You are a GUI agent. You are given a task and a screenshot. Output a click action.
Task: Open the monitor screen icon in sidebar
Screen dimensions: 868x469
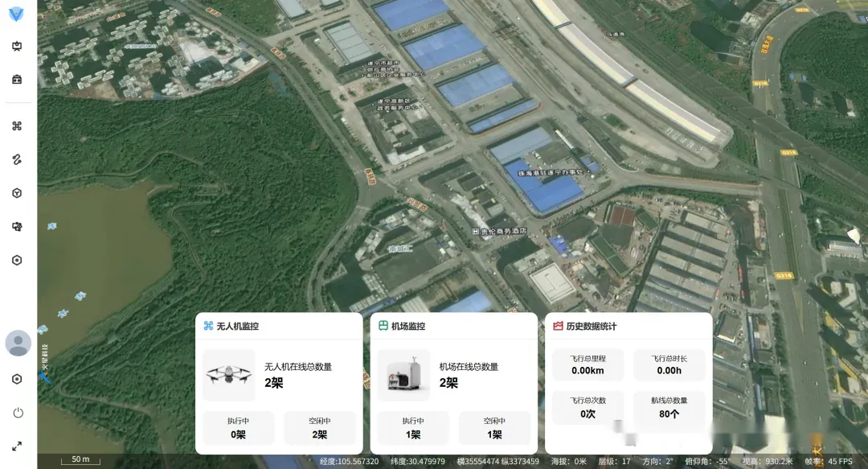[x=17, y=46]
